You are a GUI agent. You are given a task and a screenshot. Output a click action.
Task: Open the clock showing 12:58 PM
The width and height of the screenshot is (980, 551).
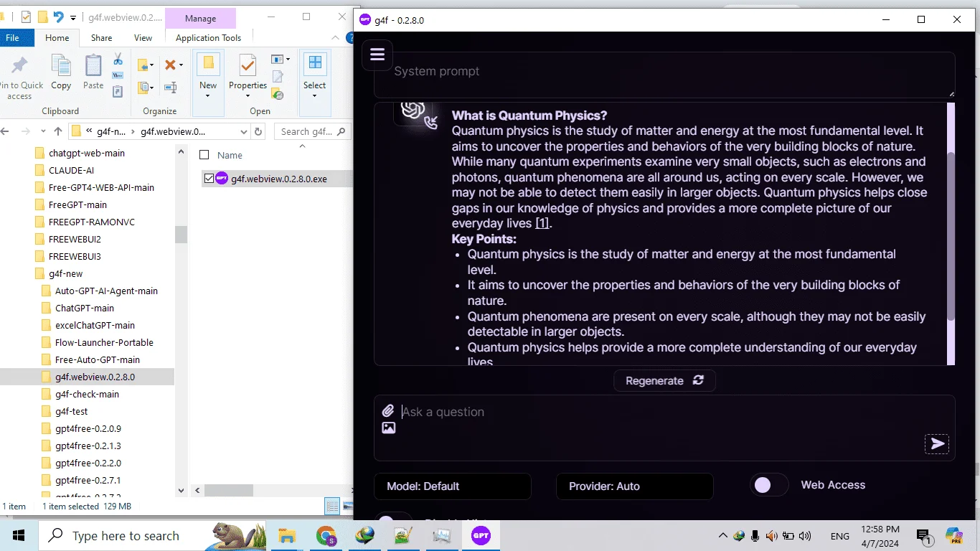881,536
